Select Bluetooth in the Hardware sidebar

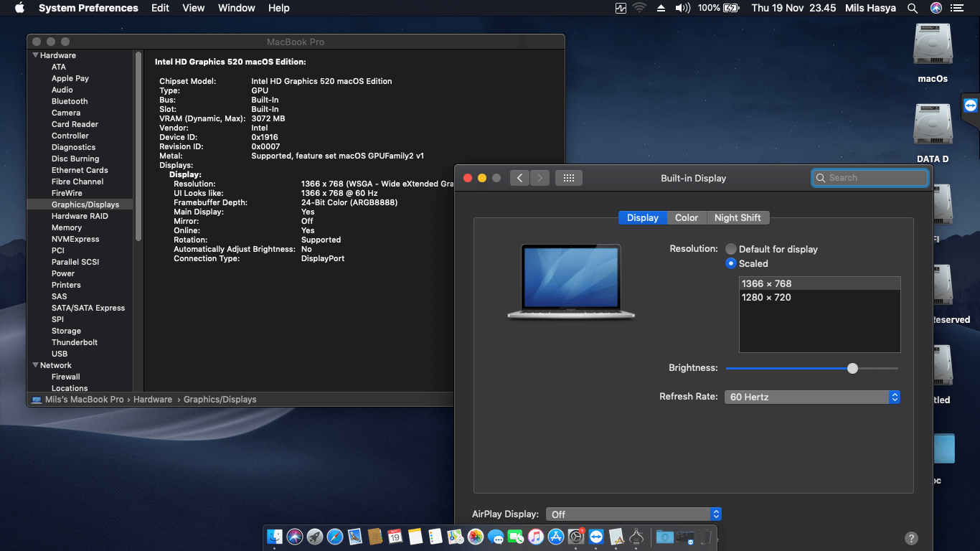coord(69,100)
